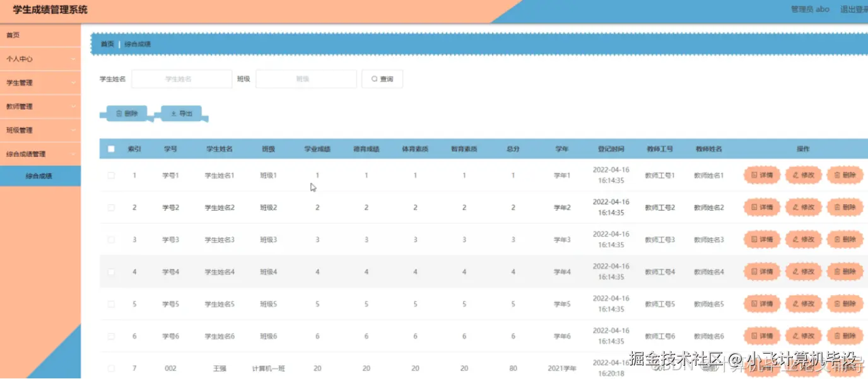This screenshot has height=379, width=868.
Task: Delete the record for 学号6
Action: [x=845, y=336]
